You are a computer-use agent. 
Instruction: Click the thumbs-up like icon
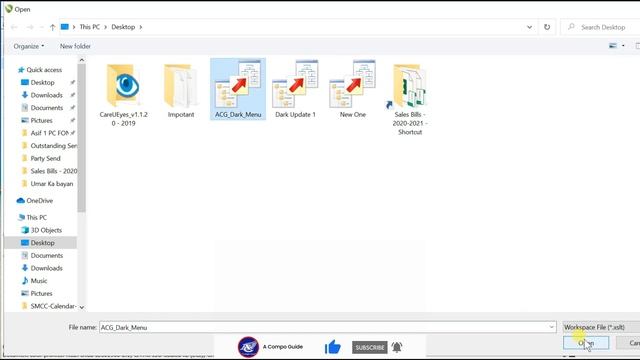pos(333,347)
